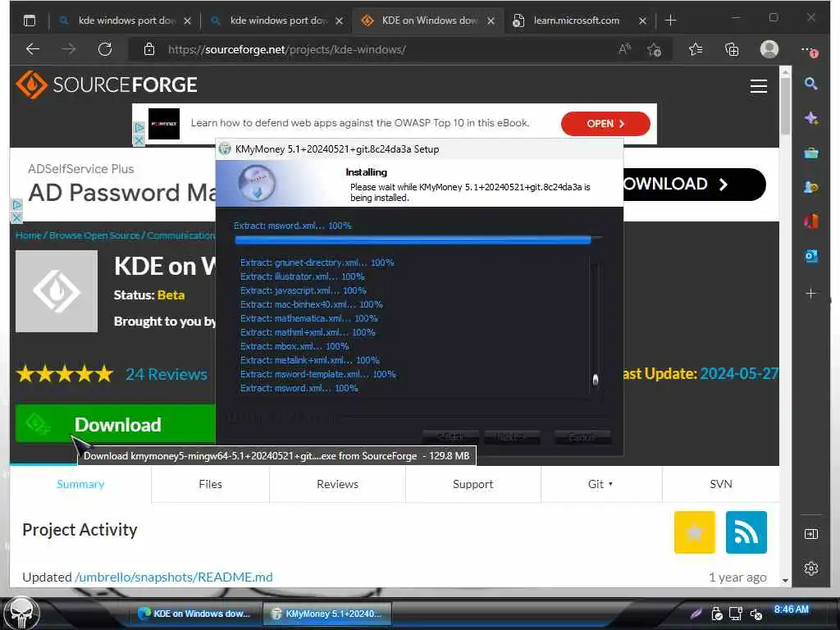Viewport: 840px width, 630px height.
Task: Open the AdChoices icon on the OWASP banner
Action: point(139,127)
